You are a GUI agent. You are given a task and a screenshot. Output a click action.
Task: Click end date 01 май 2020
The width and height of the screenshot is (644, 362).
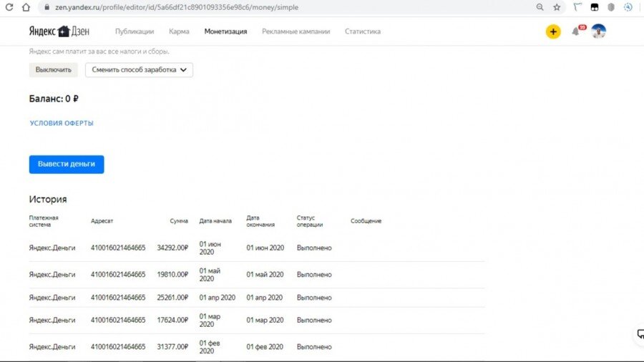265,275
